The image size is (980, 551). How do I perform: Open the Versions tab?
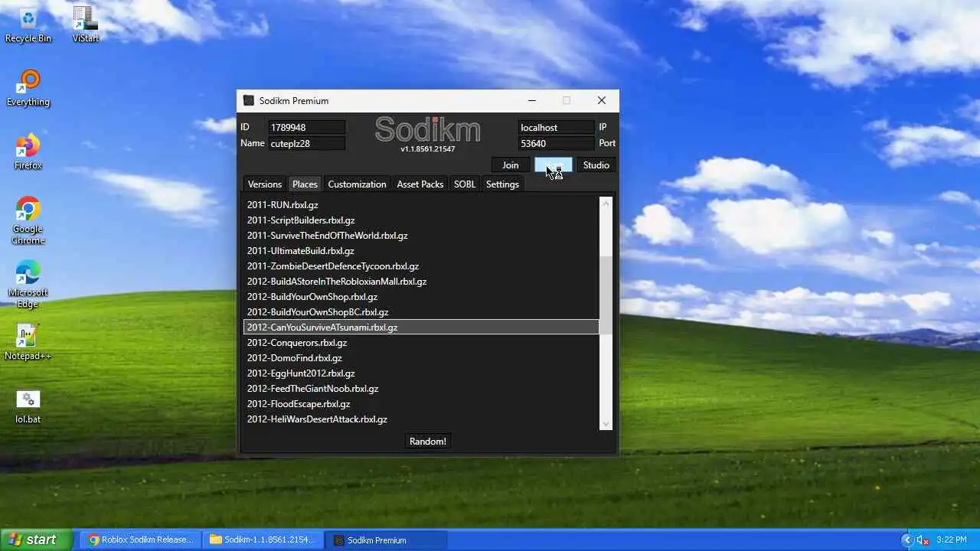[x=265, y=184]
